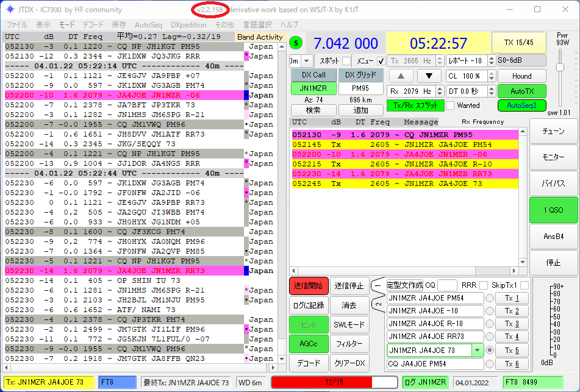The image size is (580, 392).
Task: Open the ヘルプ menu
Action: point(289,25)
